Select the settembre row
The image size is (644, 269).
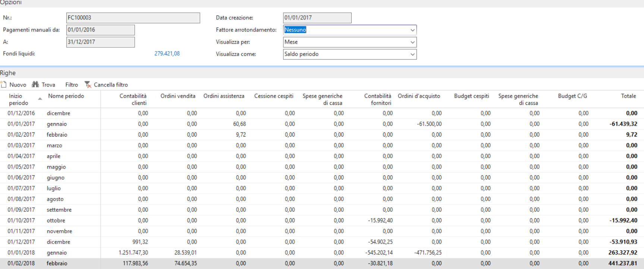tap(322, 210)
